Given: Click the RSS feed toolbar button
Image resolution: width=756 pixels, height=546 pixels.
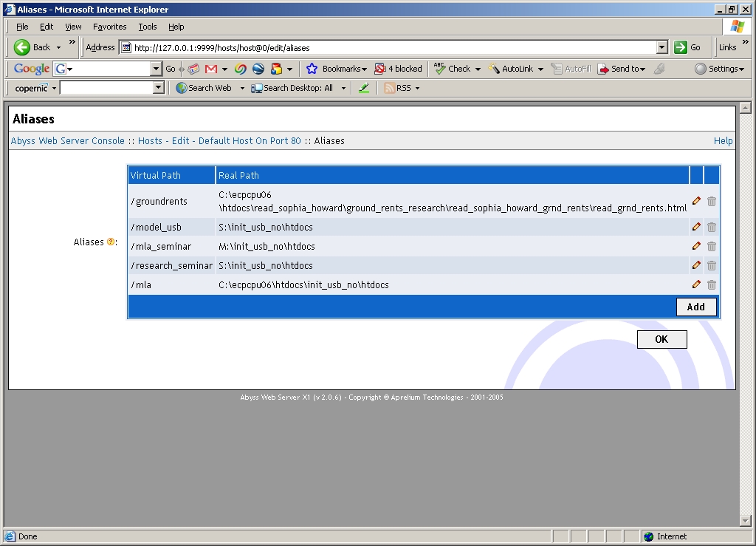Looking at the screenshot, I should pyautogui.click(x=397, y=88).
